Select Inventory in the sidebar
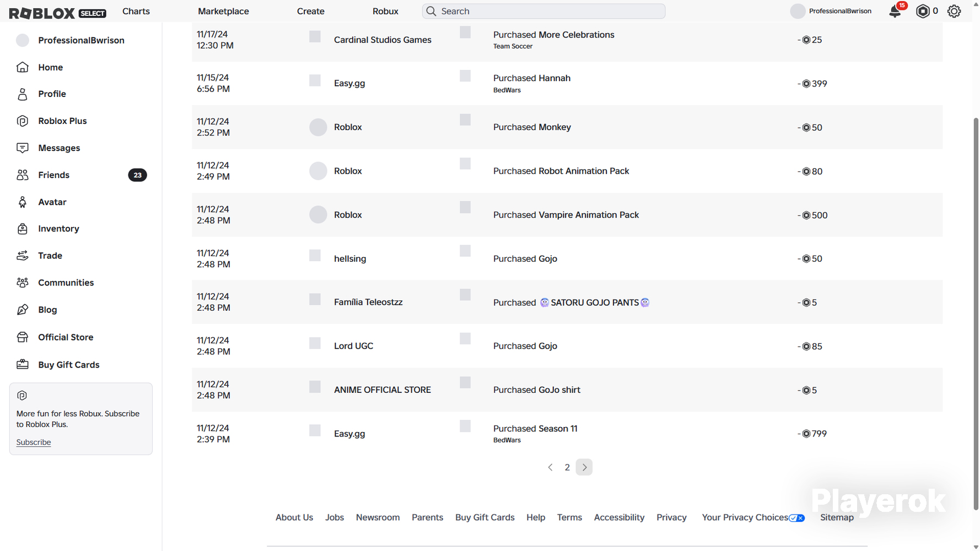 pos(58,229)
